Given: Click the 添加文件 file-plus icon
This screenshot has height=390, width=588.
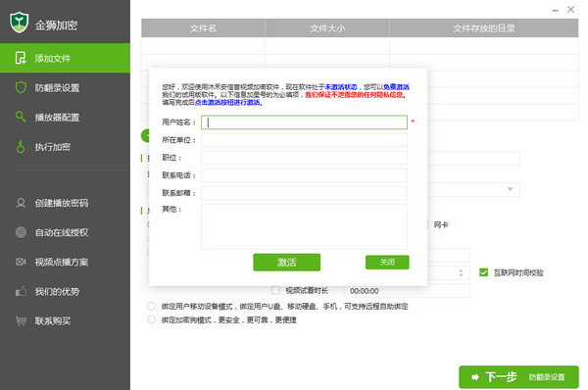Looking at the screenshot, I should click(21, 58).
